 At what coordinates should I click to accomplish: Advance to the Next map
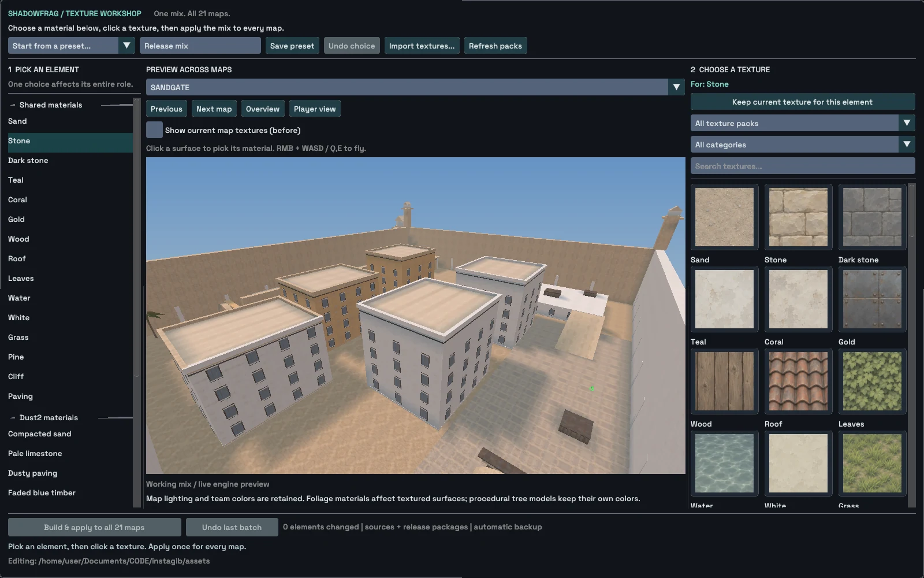214,109
